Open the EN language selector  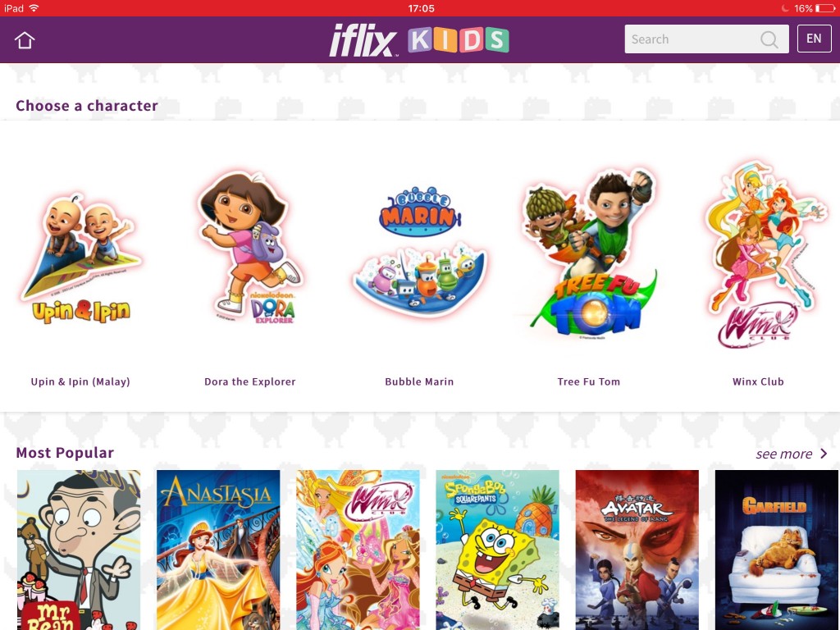[x=814, y=39]
